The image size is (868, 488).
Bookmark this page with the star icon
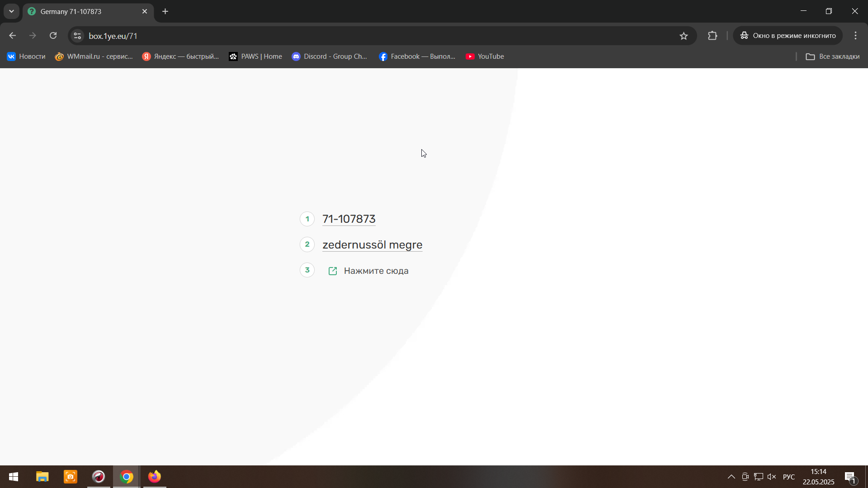pyautogui.click(x=684, y=36)
